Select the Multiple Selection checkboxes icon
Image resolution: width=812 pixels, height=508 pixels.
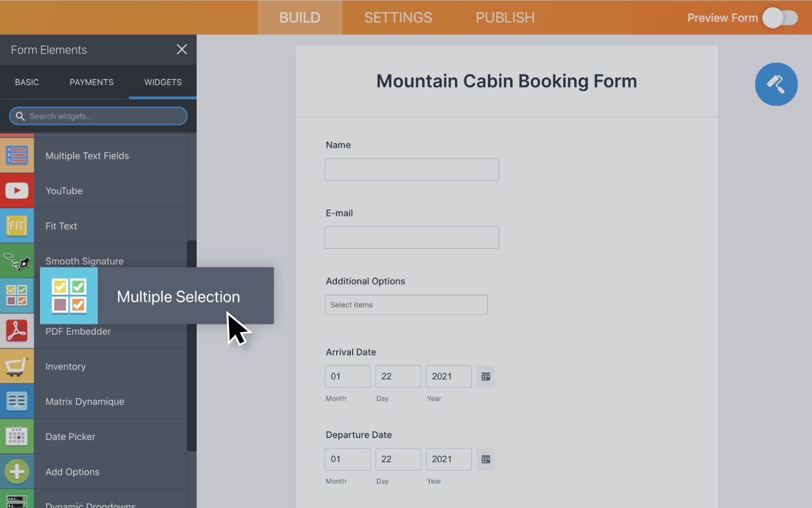point(69,296)
